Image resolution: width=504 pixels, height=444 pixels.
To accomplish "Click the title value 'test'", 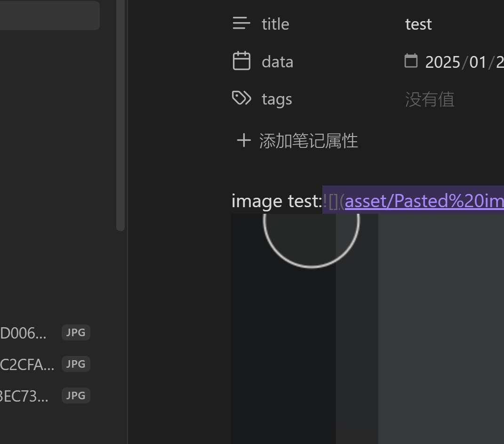I will pos(418,24).
